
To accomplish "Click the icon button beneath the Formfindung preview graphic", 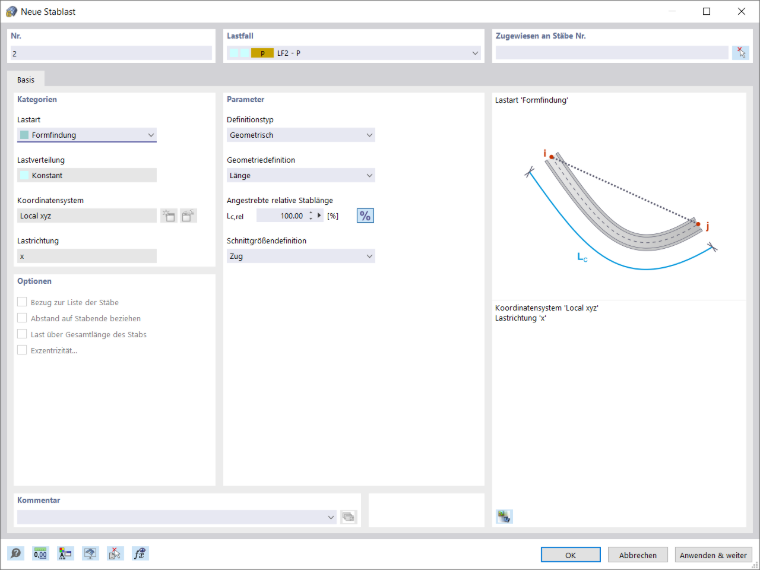I will pos(504,517).
